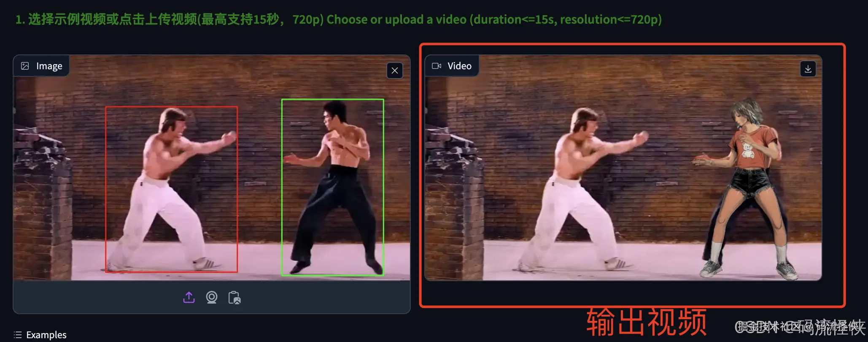
Task: Click the picture icon beside Image label
Action: coord(25,66)
